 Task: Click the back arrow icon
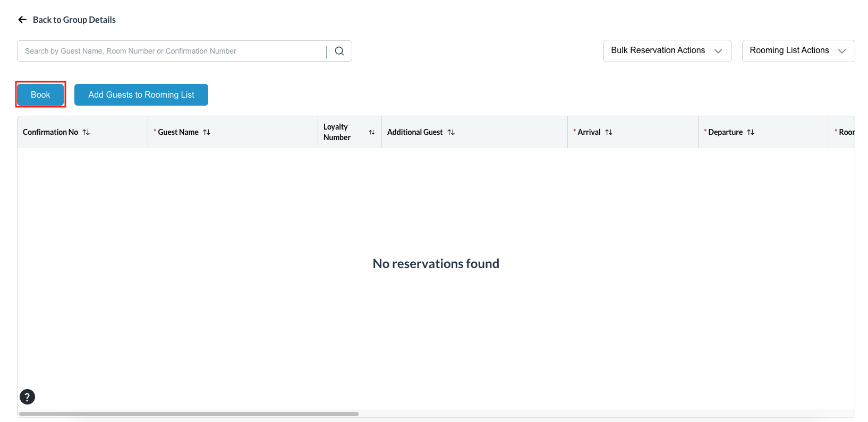tap(22, 20)
